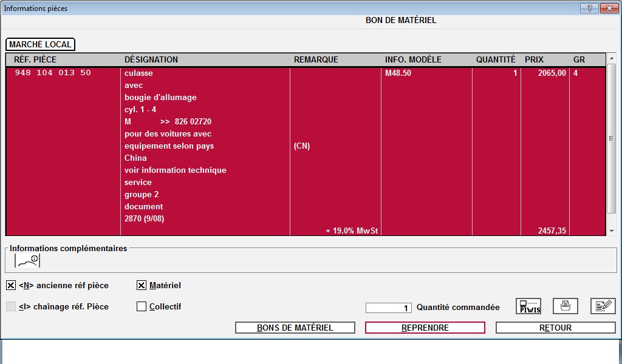Click the REPRENDRE button
Image resolution: width=622 pixels, height=364 pixels.
[x=425, y=328]
